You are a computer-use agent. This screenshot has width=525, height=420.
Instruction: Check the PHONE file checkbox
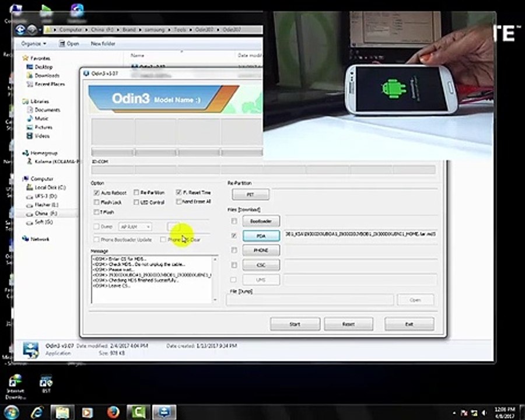[234, 250]
